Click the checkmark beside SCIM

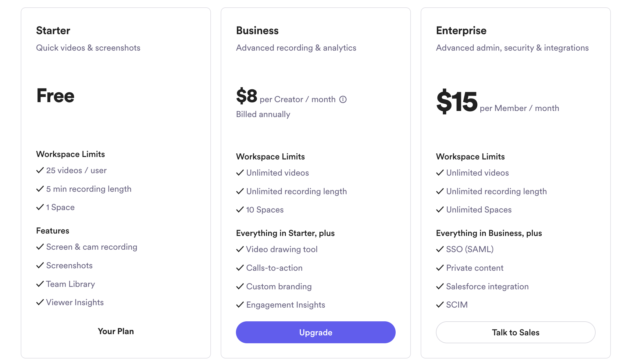click(440, 305)
